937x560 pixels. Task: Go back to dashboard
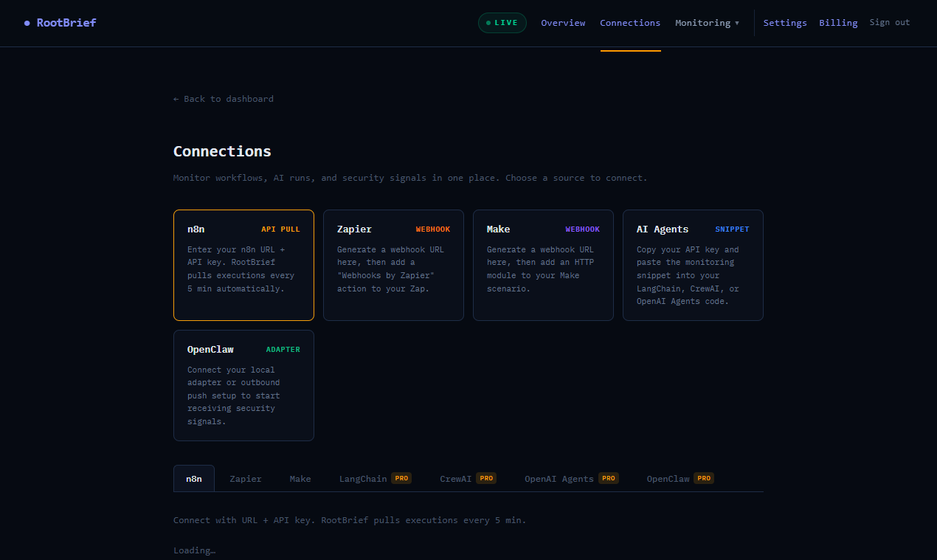[224, 99]
